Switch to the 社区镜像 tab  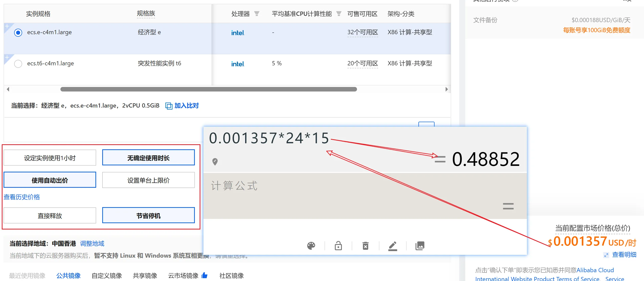click(x=232, y=276)
